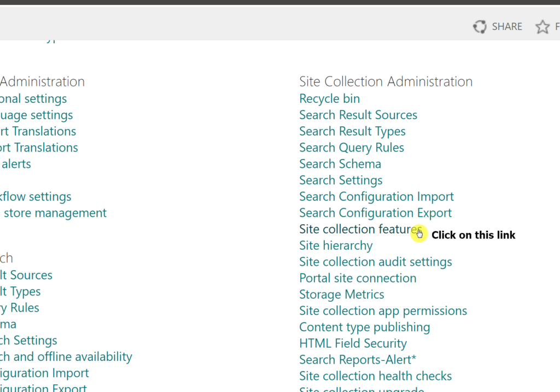Open the Result Types link in the left column
This screenshot has width=560, height=392.
20,292
